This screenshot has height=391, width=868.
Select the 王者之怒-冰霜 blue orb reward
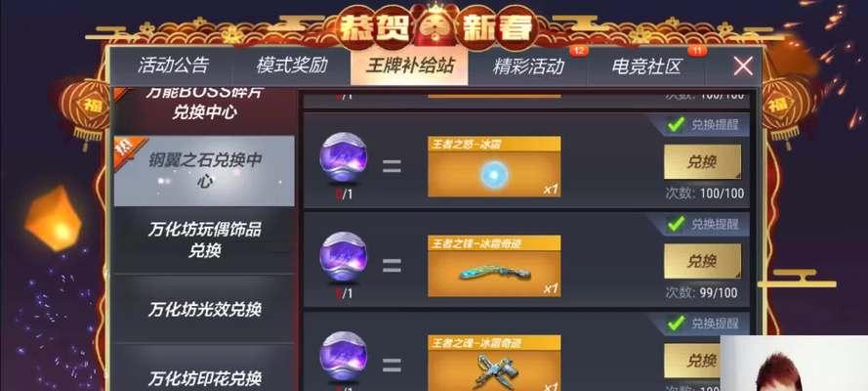coord(494,167)
